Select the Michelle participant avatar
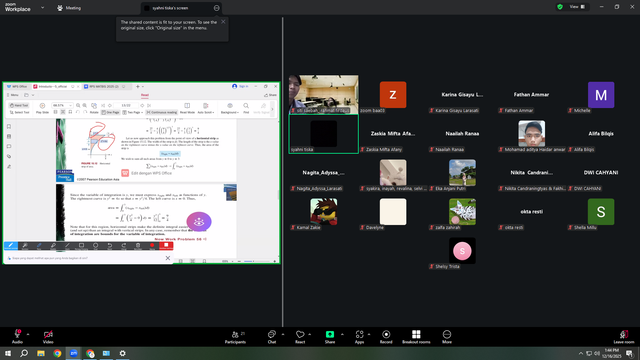This screenshot has width=640, height=360. (601, 95)
